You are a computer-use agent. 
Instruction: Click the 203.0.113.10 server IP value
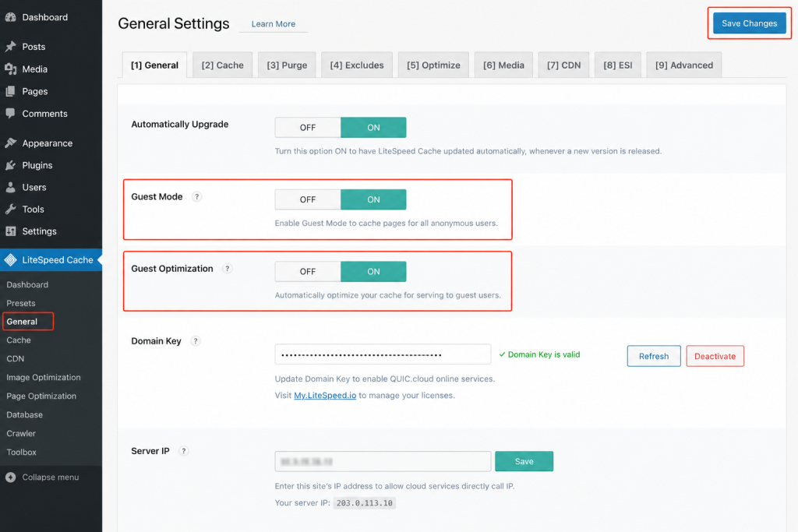point(365,503)
